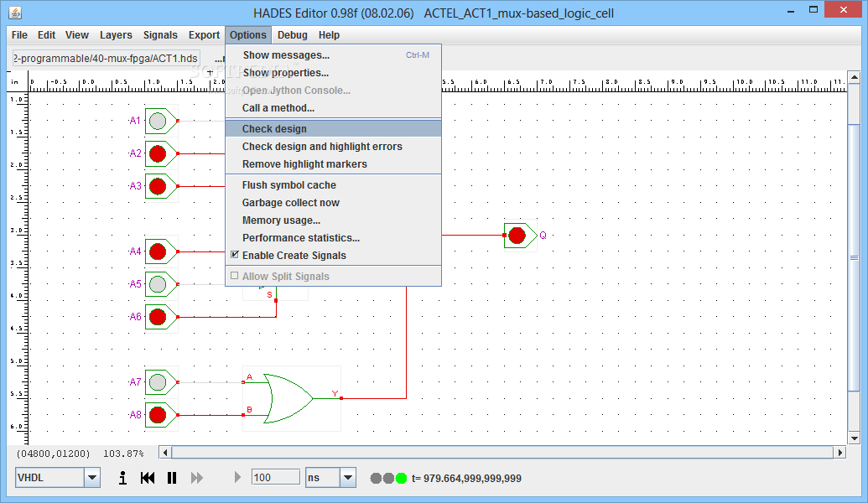Open the Debug menu
Viewport: 868px width, 503px height.
click(293, 35)
